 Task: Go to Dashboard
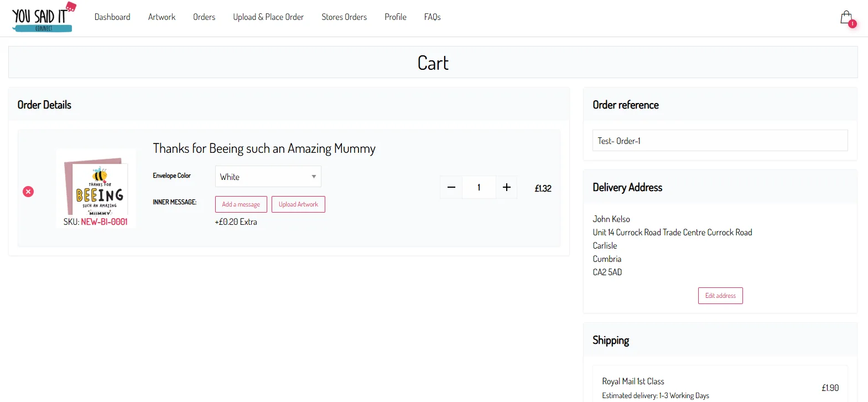tap(112, 17)
